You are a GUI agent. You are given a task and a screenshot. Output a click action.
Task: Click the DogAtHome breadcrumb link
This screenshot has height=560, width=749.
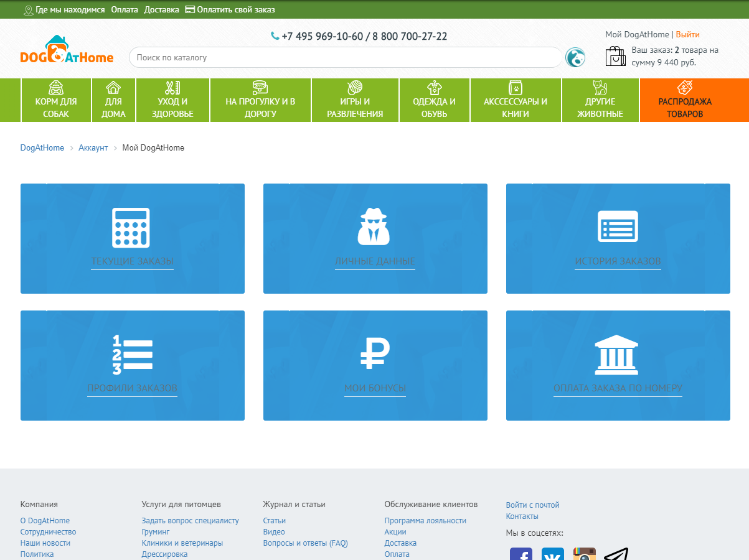[42, 147]
